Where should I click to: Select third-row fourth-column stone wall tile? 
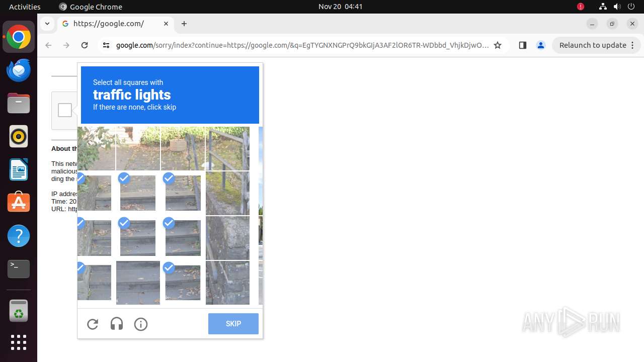point(227,238)
